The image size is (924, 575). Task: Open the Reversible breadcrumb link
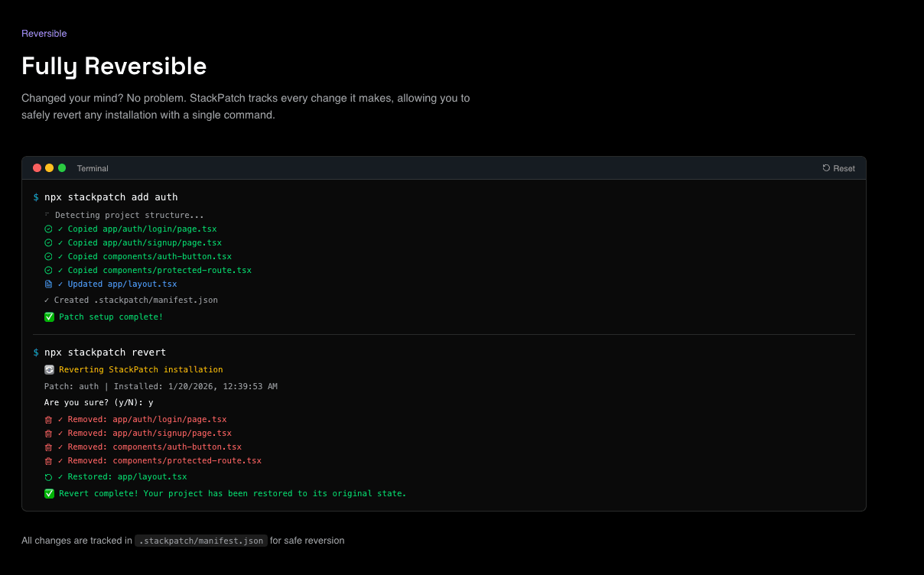click(44, 33)
